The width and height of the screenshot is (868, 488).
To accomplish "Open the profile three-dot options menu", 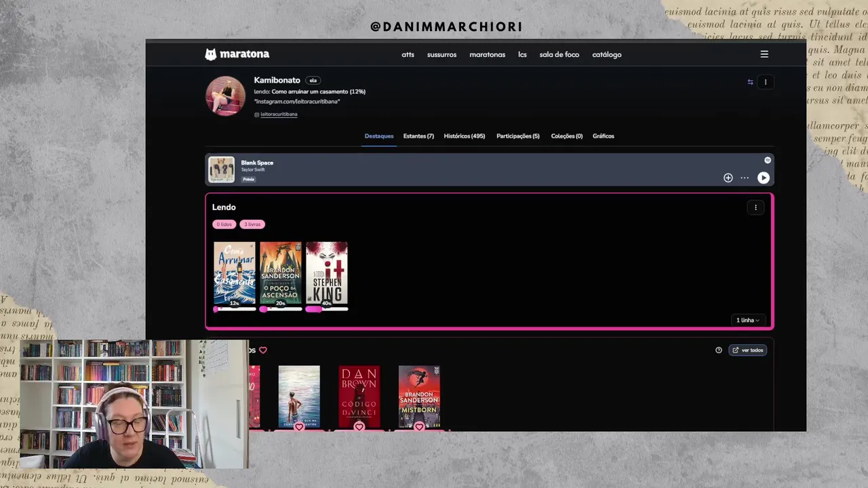I will (766, 82).
